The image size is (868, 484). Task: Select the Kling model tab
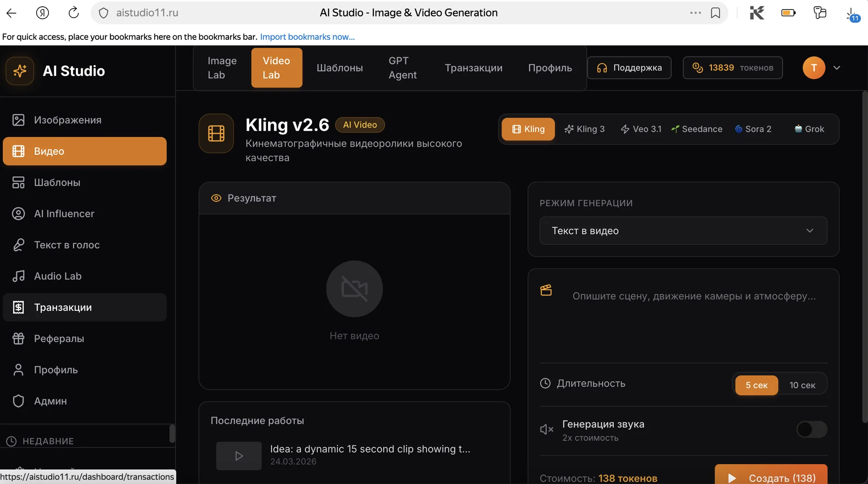pos(528,129)
